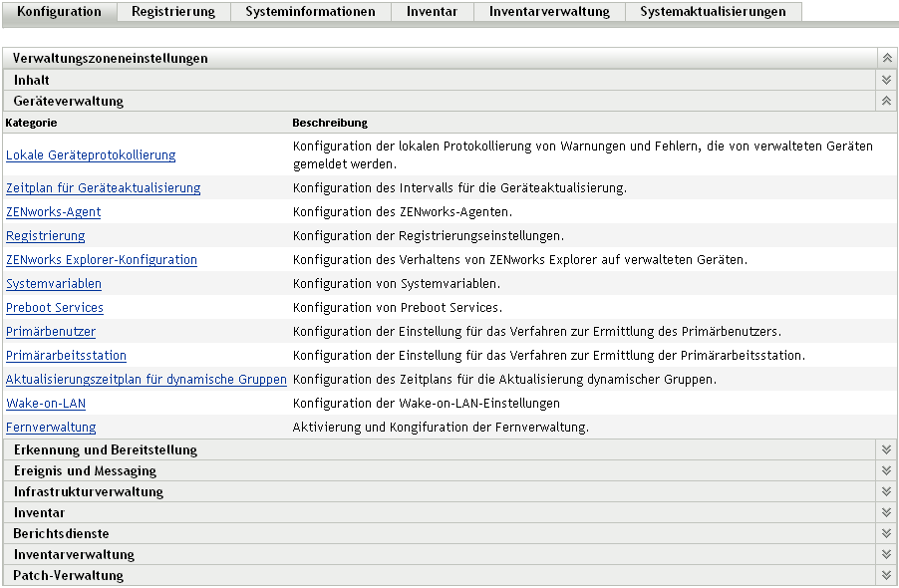The width and height of the screenshot is (899, 588).
Task: Open the Fernverwaltung settings
Action: pos(51,428)
